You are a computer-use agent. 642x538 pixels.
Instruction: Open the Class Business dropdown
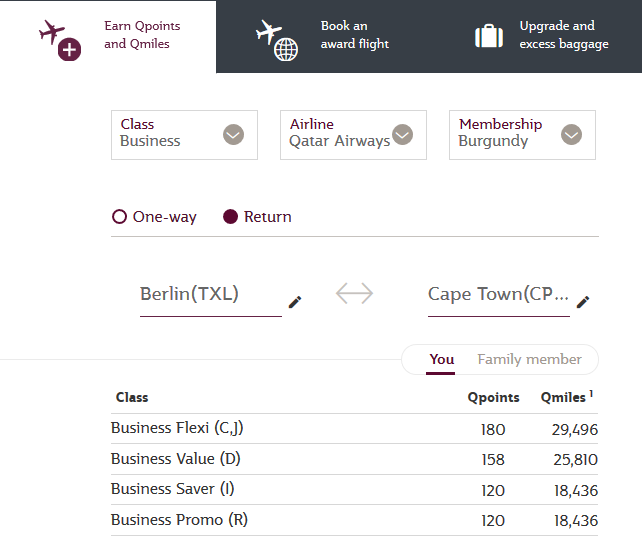pyautogui.click(x=184, y=135)
